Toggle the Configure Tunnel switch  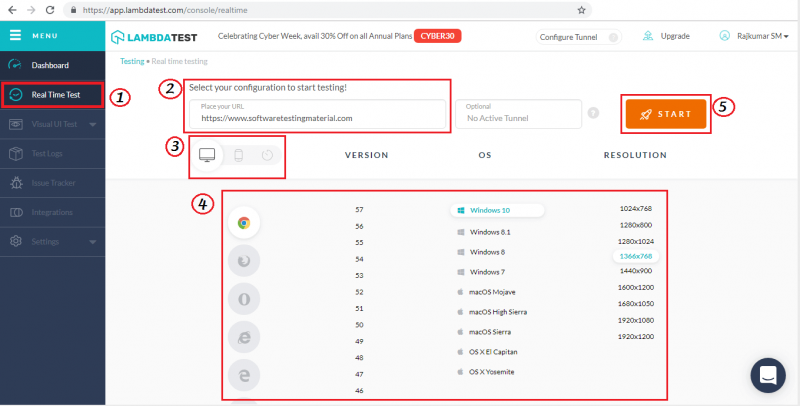[x=612, y=36]
